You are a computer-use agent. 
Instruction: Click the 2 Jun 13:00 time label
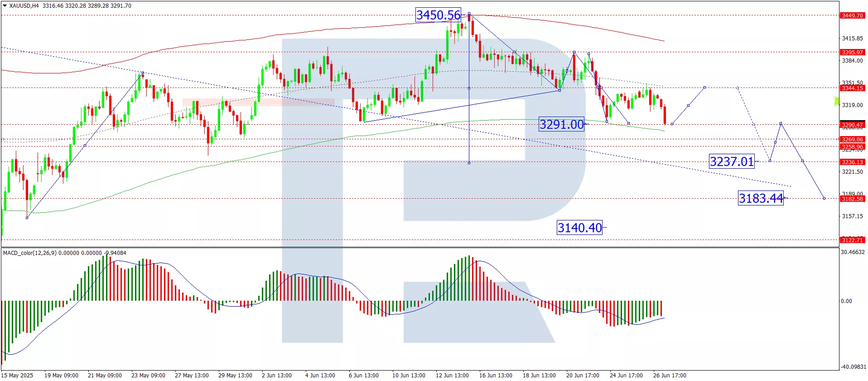[276, 376]
